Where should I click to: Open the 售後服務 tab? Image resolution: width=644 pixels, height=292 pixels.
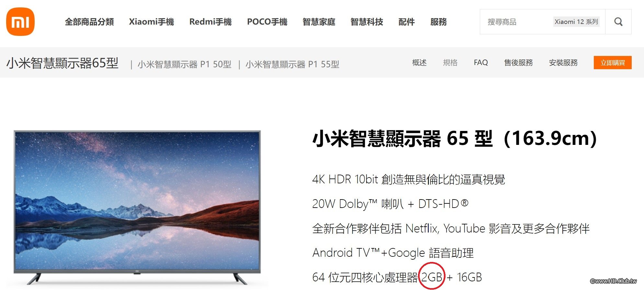(518, 62)
